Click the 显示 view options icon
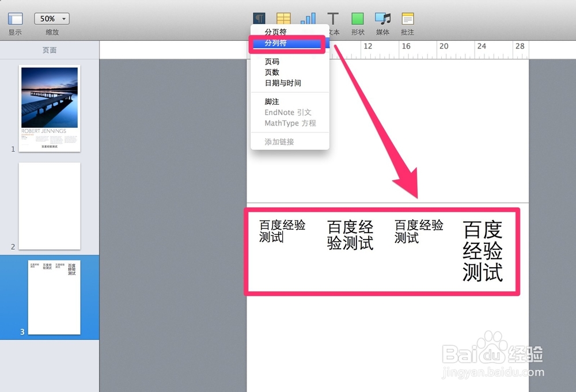 point(15,19)
